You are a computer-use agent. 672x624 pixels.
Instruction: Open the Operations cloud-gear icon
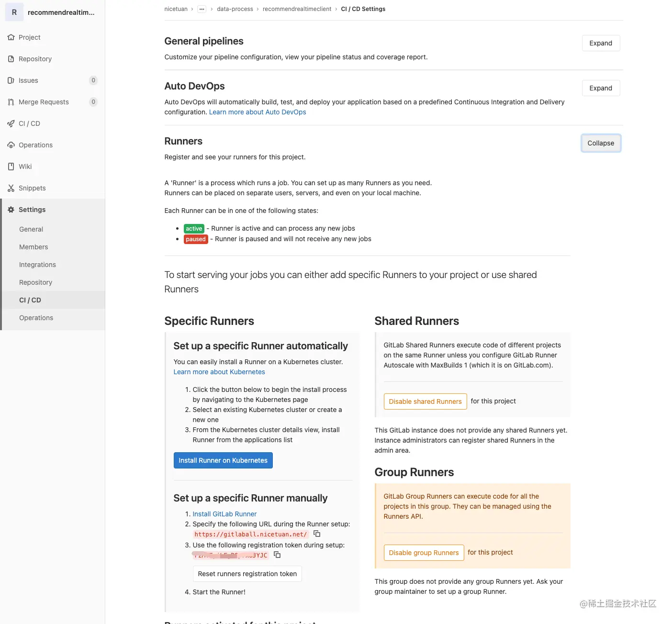[x=11, y=145]
